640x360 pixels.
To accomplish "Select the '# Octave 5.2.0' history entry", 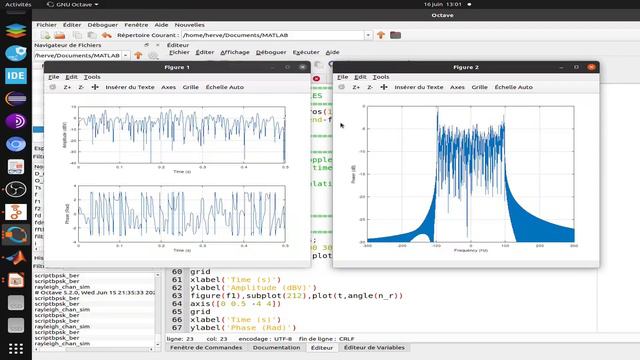I will (x=94, y=293).
